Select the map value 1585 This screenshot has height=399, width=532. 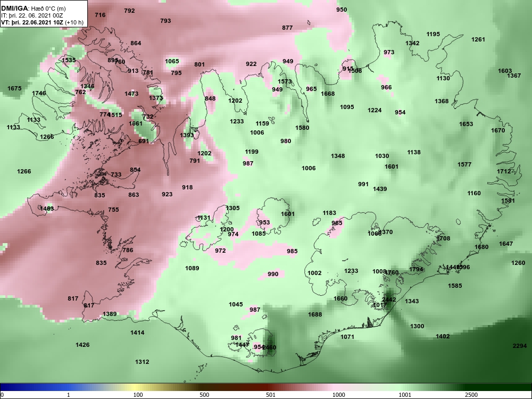coord(455,286)
